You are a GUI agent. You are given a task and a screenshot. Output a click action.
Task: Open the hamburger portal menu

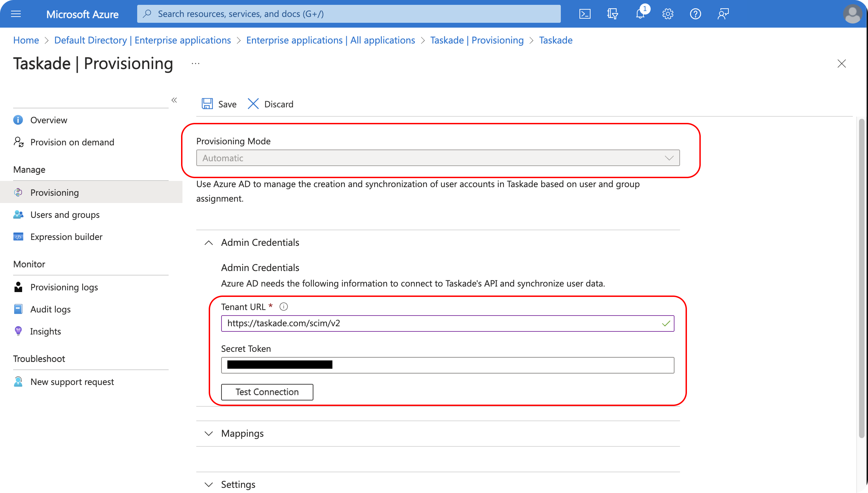point(16,14)
